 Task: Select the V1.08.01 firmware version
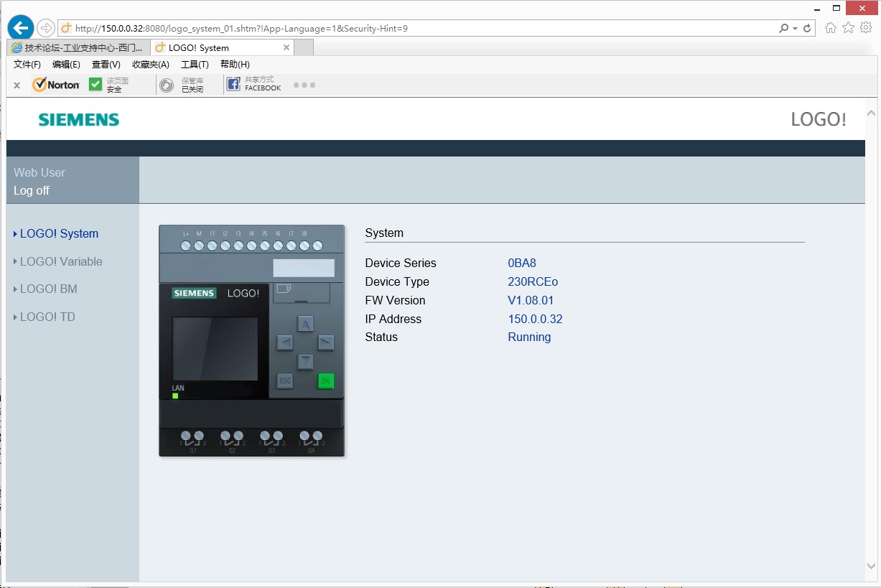coord(531,300)
